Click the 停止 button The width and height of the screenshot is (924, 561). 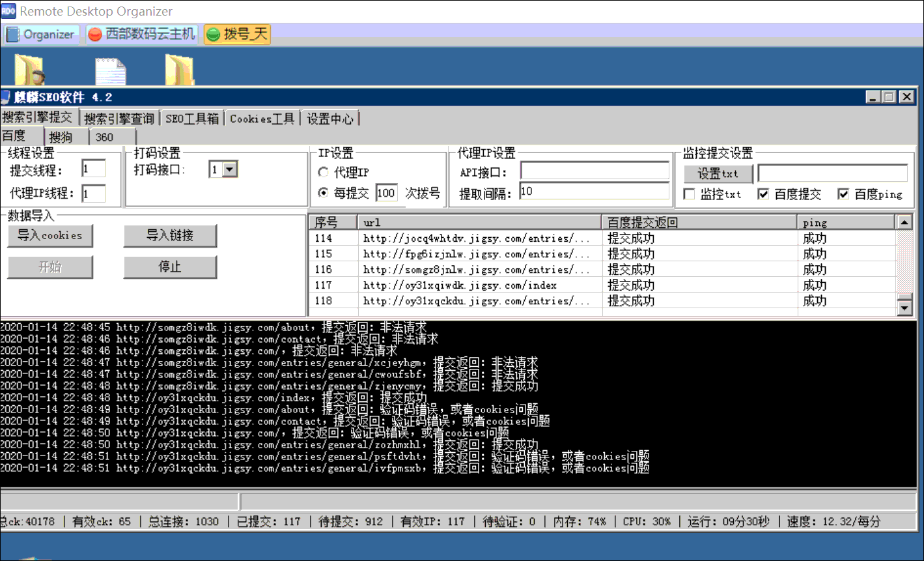(170, 267)
